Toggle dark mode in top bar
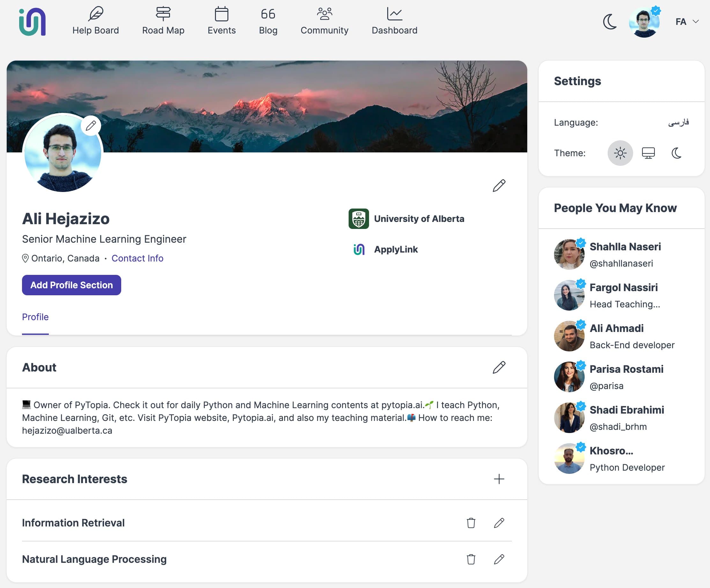 [x=610, y=22]
